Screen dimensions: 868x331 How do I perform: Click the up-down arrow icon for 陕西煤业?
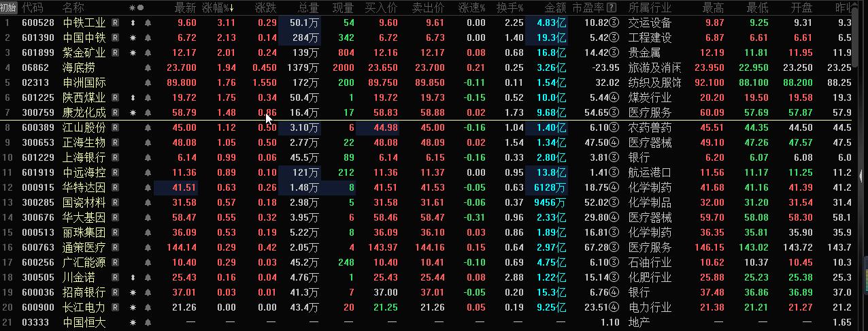[x=133, y=98]
